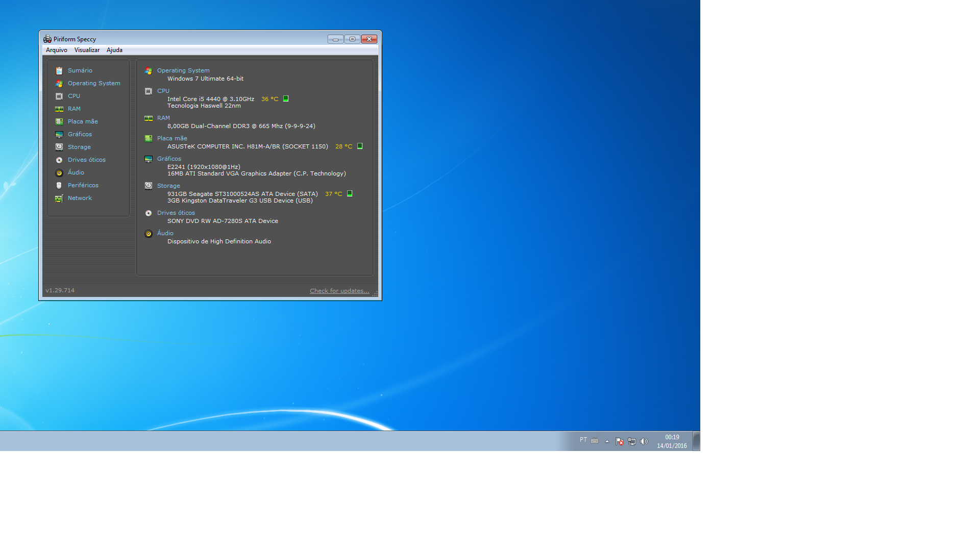Select Periféricos in the sidebar

83,185
